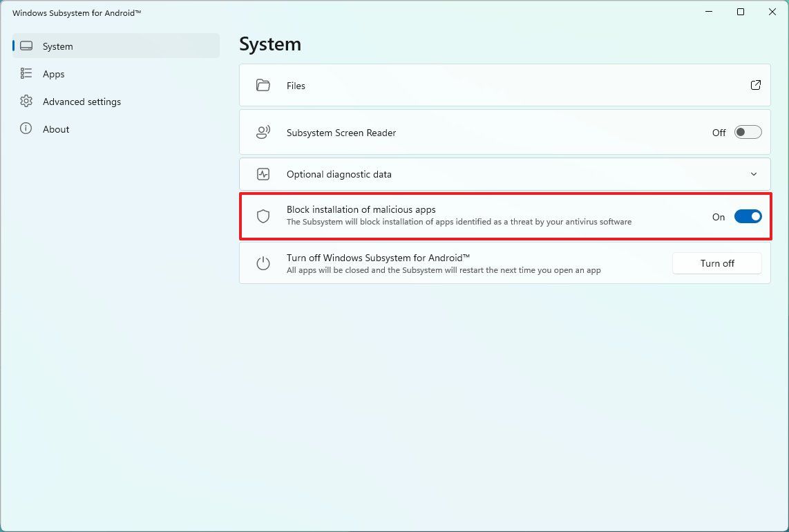Click the System heading at the top
Screen dimensions: 789x532
pos(270,44)
